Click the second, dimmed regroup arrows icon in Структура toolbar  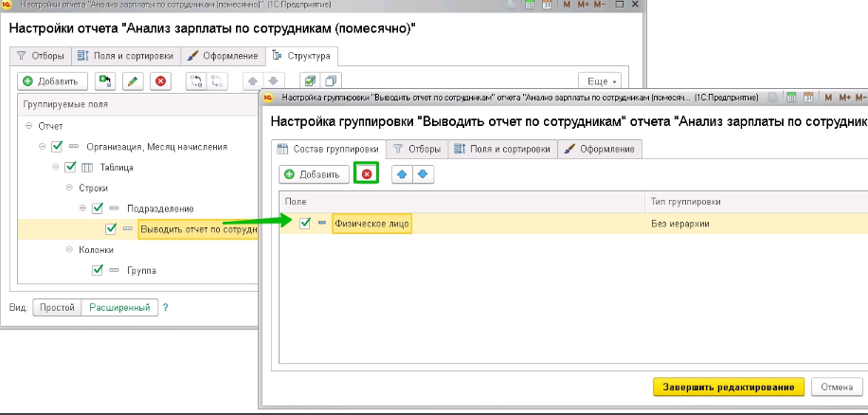(218, 81)
